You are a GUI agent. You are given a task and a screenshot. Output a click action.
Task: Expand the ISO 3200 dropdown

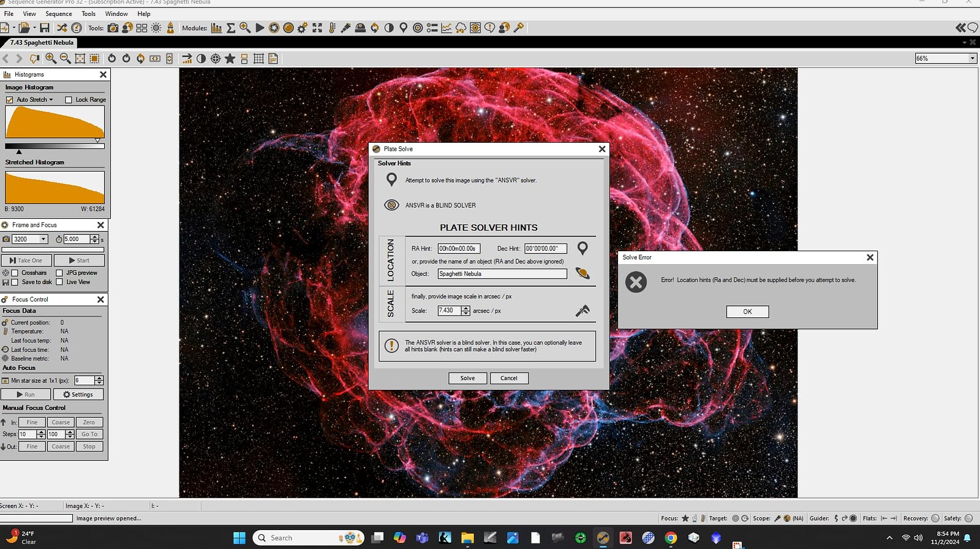43,239
